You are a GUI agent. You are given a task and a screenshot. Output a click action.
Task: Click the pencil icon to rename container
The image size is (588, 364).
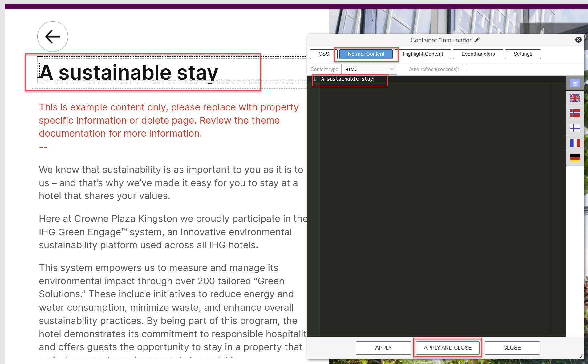tap(477, 40)
